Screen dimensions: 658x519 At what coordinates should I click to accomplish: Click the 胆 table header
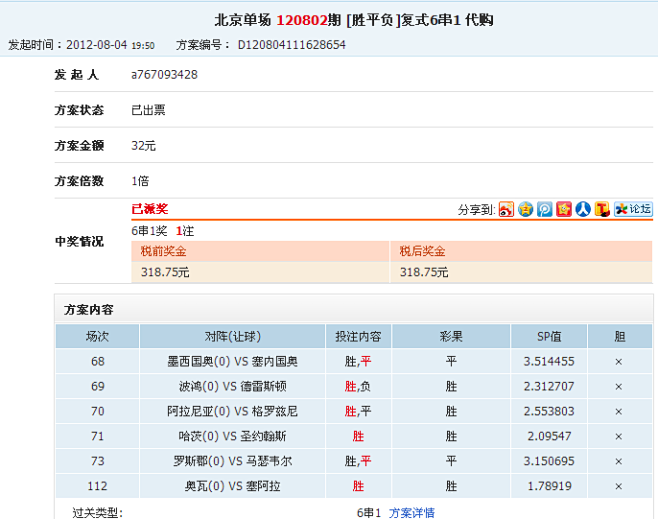tap(620, 336)
